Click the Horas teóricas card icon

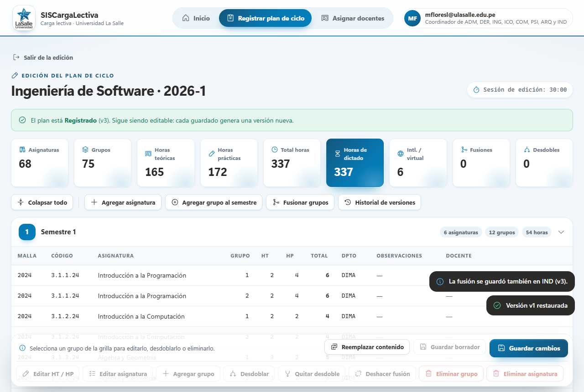[x=148, y=154]
